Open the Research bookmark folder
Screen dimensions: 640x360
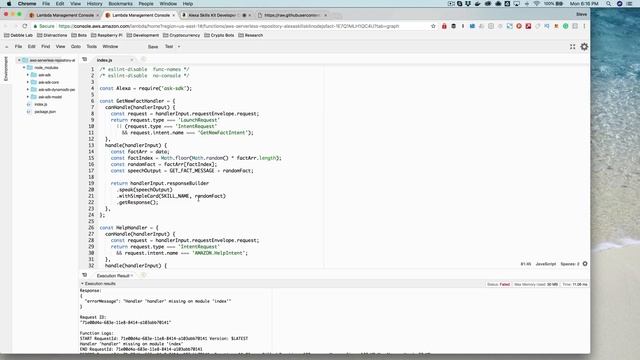(251, 36)
